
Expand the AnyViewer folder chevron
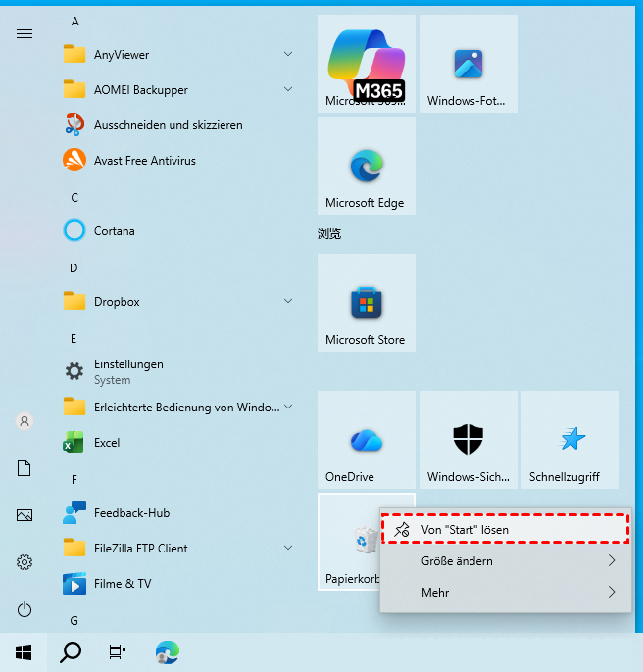click(x=288, y=54)
